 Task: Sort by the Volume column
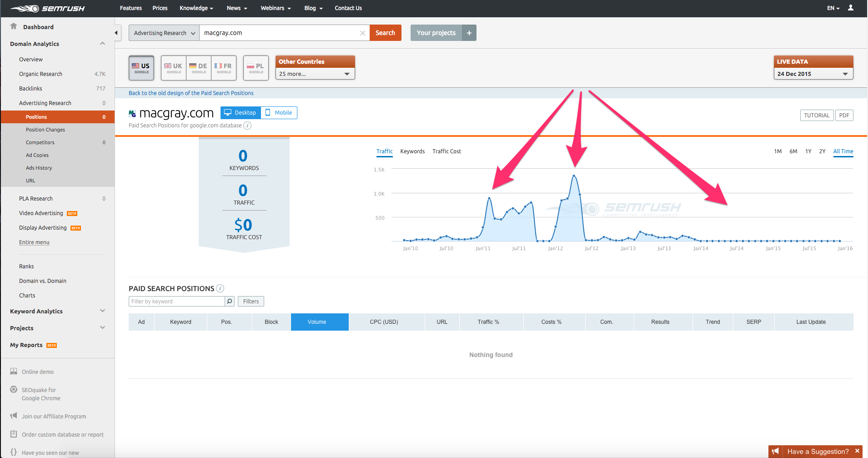320,322
